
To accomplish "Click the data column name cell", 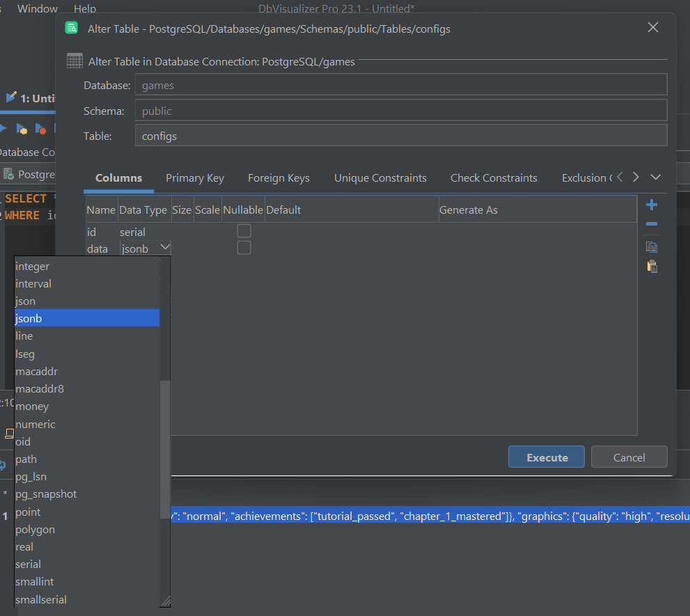I will coord(102,248).
